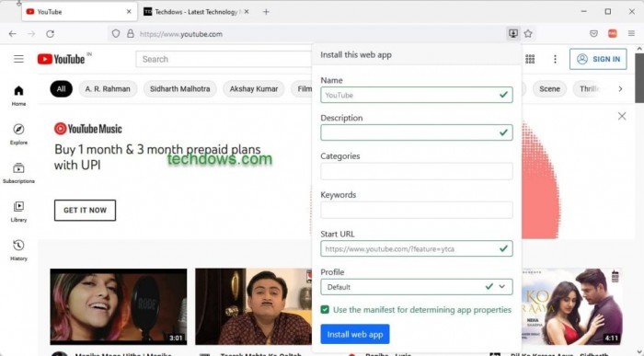The width and height of the screenshot is (644, 356).
Task: Go forward with the forward arrow
Action: pyautogui.click(x=31, y=34)
